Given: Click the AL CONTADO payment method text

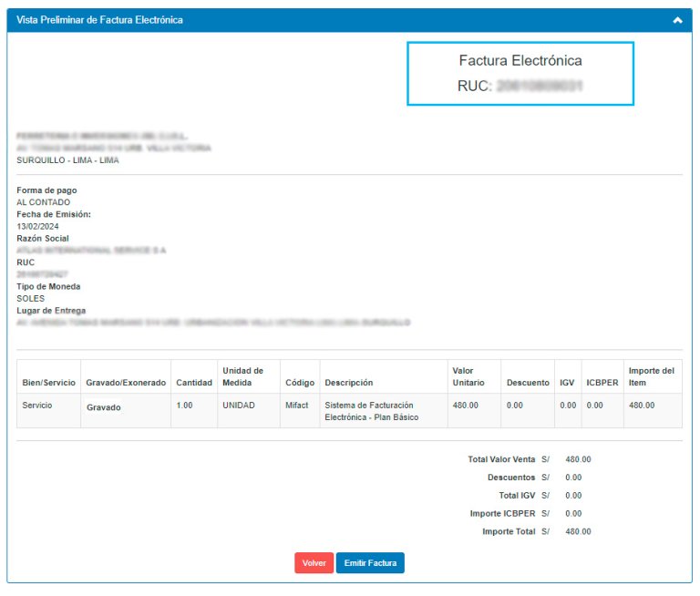Looking at the screenshot, I should [43, 202].
